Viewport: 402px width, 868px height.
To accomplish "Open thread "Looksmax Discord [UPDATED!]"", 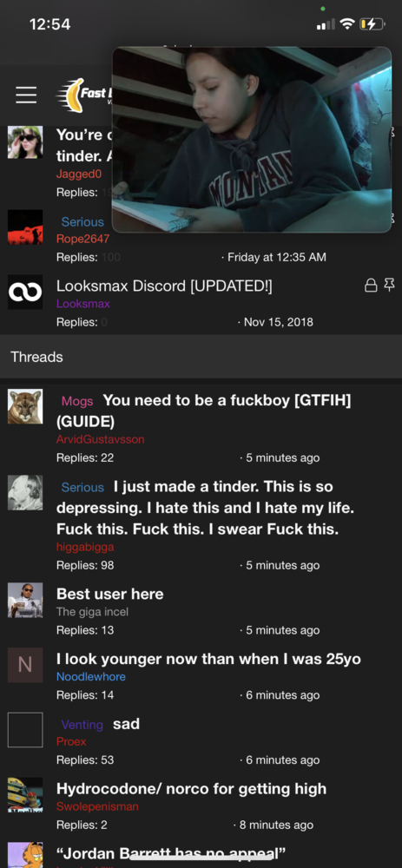I will click(x=164, y=286).
